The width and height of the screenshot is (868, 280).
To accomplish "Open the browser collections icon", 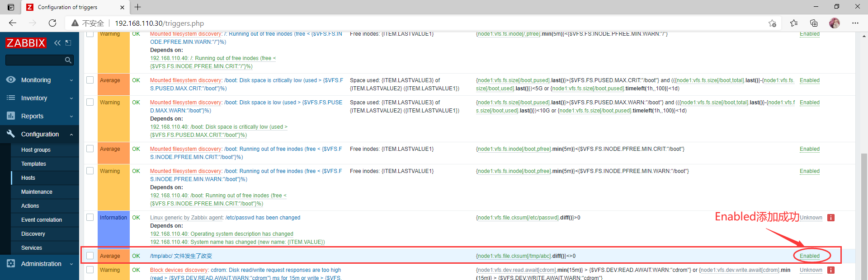I will coord(814,23).
